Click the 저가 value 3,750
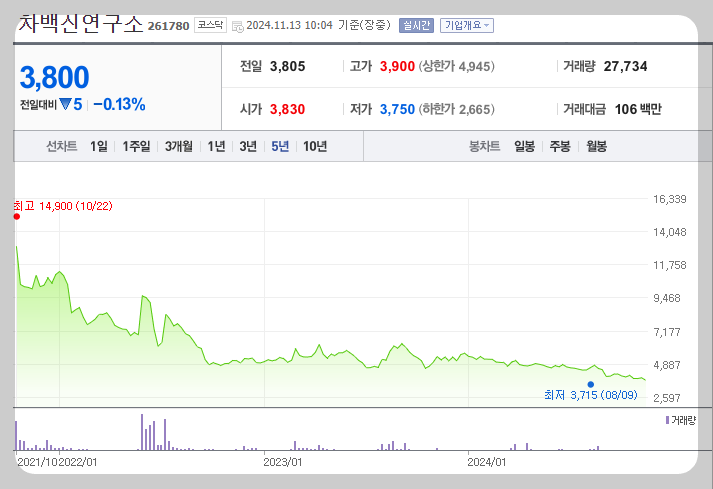The width and height of the screenshot is (713, 489). click(397, 110)
